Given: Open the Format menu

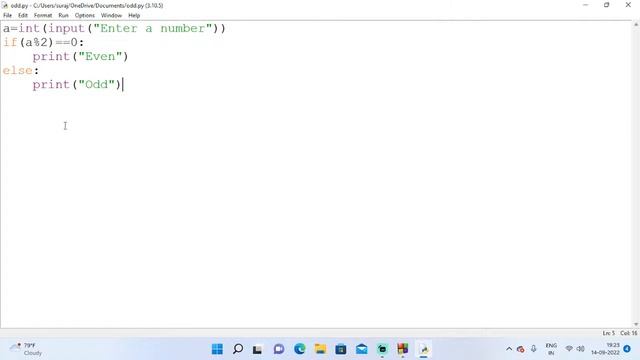Looking at the screenshot, I should click(x=43, y=16).
